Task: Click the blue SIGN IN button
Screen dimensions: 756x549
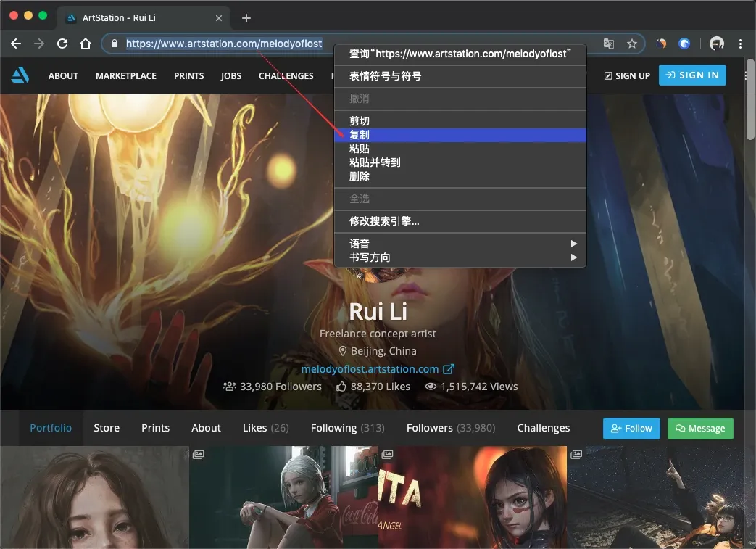Action: pos(692,75)
